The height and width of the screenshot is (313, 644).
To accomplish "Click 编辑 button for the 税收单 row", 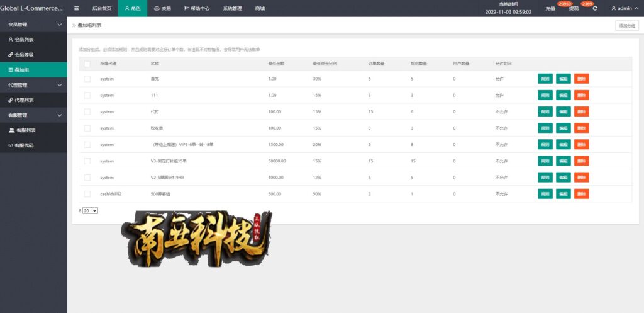I will [x=563, y=128].
